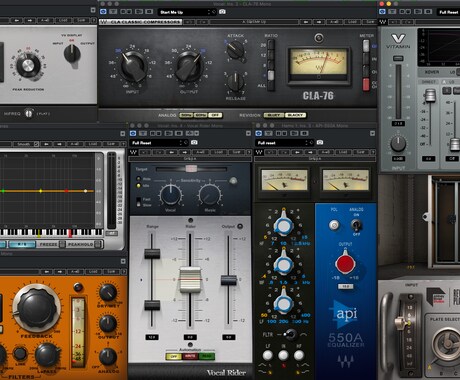
Task: Click the previous preset arrow in CLA-76 toolbar
Action: (x=305, y=22)
